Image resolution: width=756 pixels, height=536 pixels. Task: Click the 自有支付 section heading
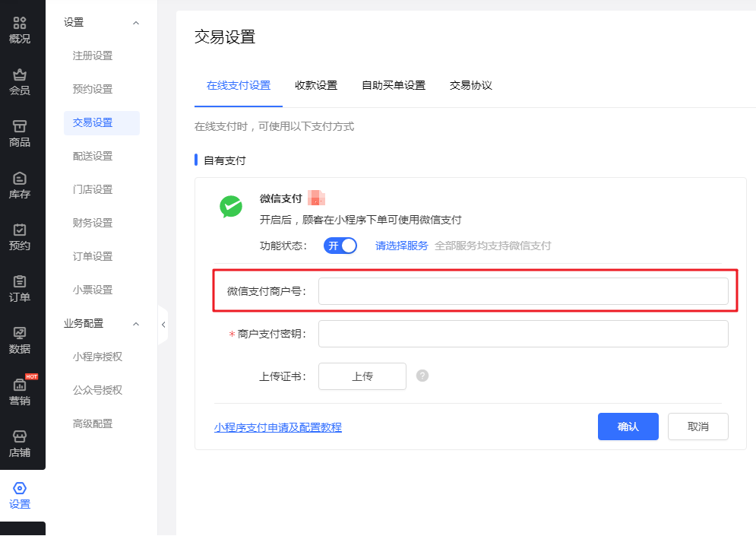pyautogui.click(x=225, y=160)
